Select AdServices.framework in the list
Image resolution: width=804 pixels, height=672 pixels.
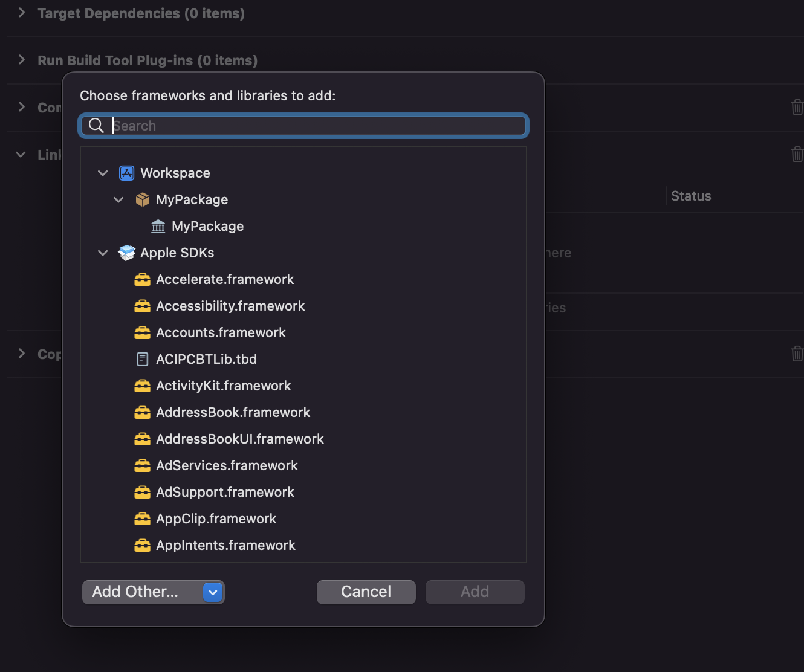click(x=303, y=465)
